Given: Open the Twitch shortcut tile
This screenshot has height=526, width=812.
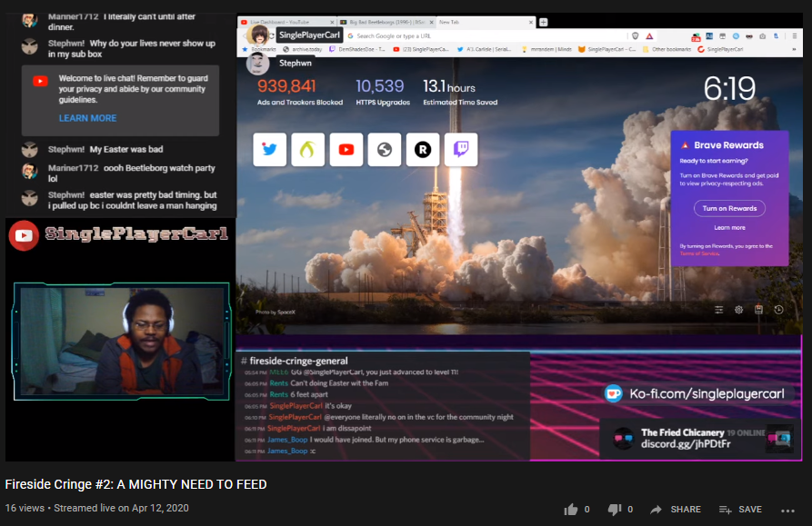Looking at the screenshot, I should (x=461, y=150).
